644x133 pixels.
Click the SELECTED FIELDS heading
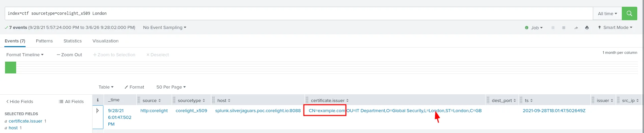tap(21, 114)
